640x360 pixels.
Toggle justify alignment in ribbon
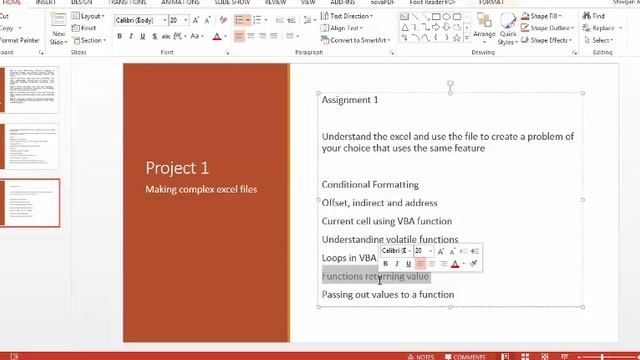pos(273,36)
